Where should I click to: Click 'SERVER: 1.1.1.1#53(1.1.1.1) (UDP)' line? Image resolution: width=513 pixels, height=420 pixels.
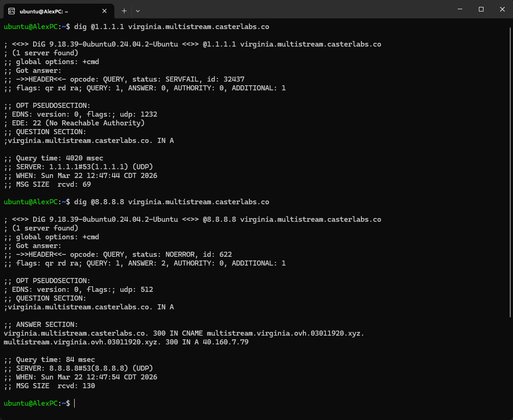point(78,167)
